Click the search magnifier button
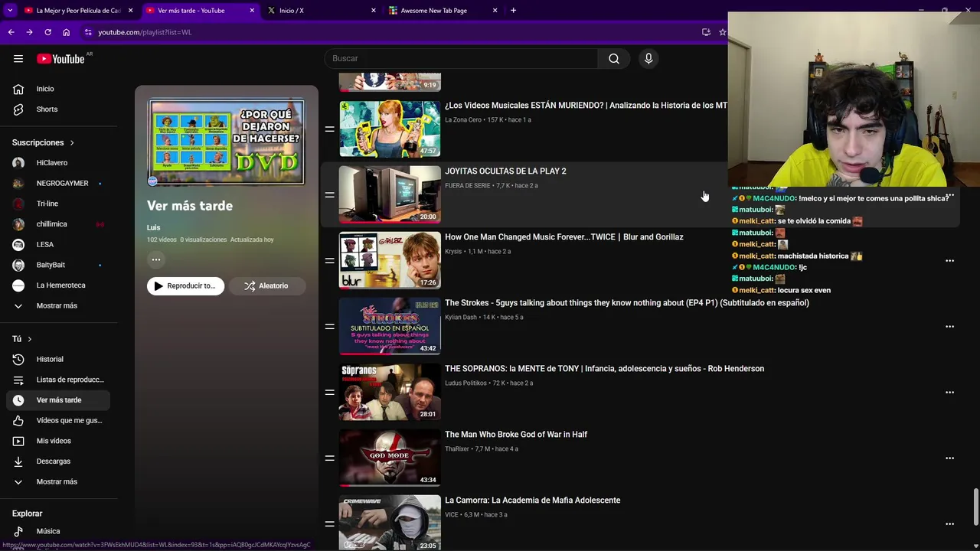This screenshot has height=551, width=980. (614, 59)
